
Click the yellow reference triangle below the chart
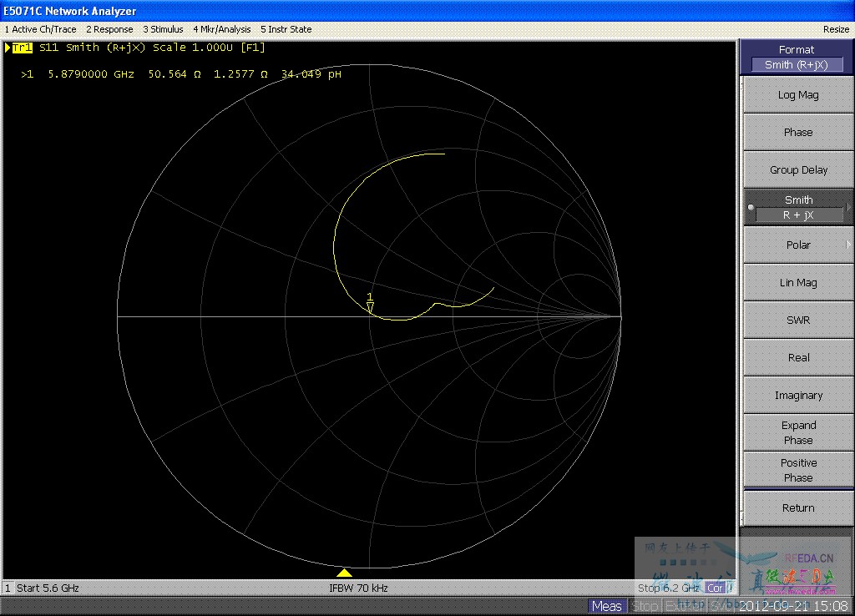(344, 573)
